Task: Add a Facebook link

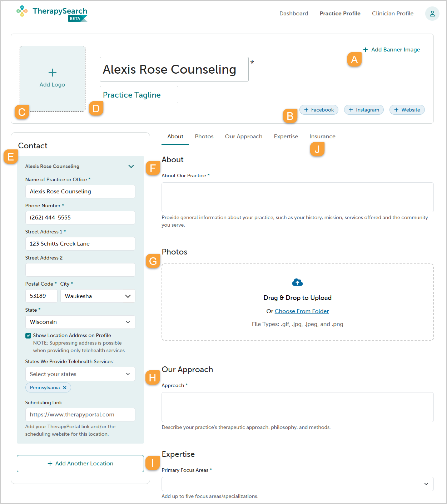Action: 319,110
